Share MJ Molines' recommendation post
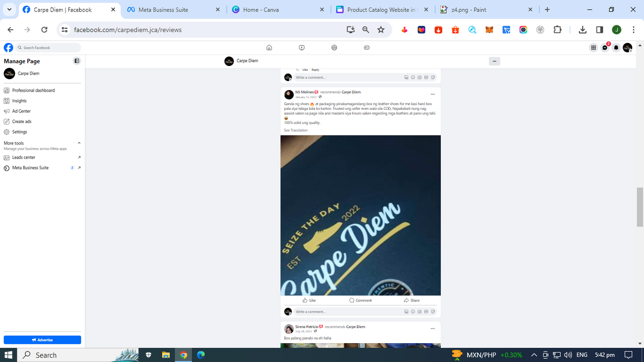The width and height of the screenshot is (644, 362). coord(412,300)
